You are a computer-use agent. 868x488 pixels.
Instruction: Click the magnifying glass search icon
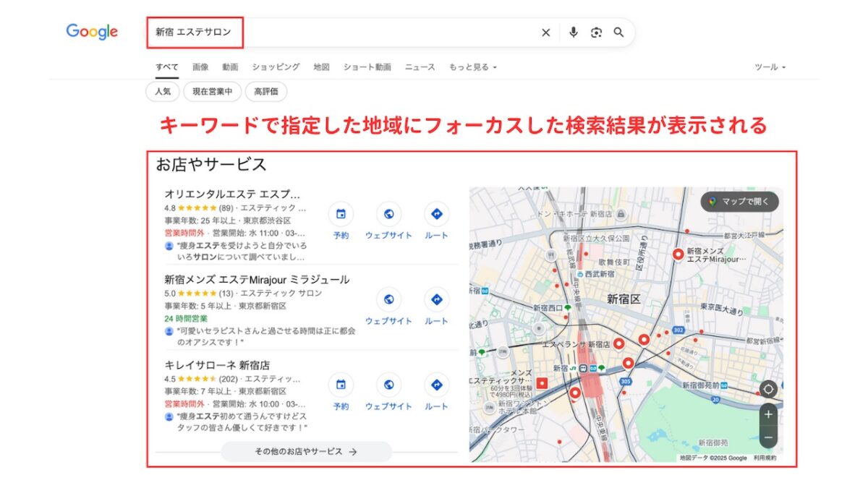(618, 33)
